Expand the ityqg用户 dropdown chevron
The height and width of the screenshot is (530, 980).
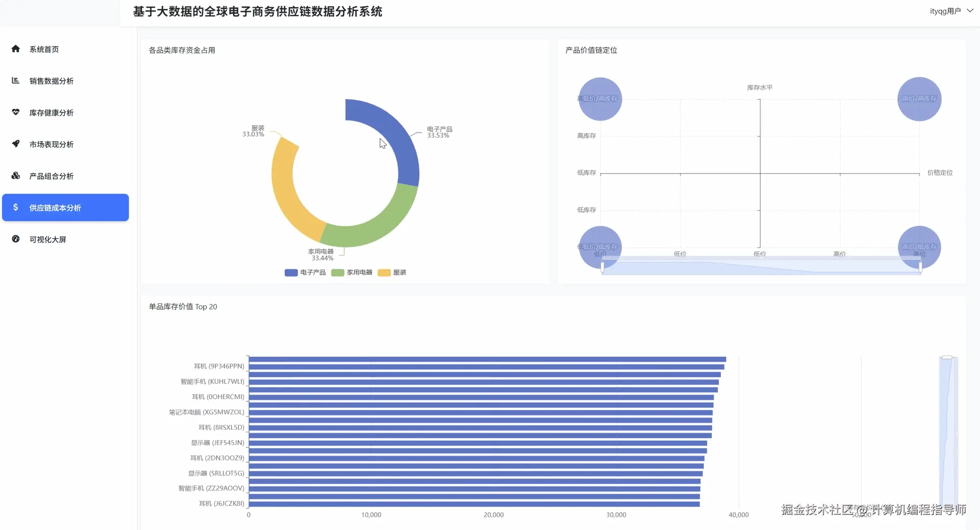tap(970, 11)
